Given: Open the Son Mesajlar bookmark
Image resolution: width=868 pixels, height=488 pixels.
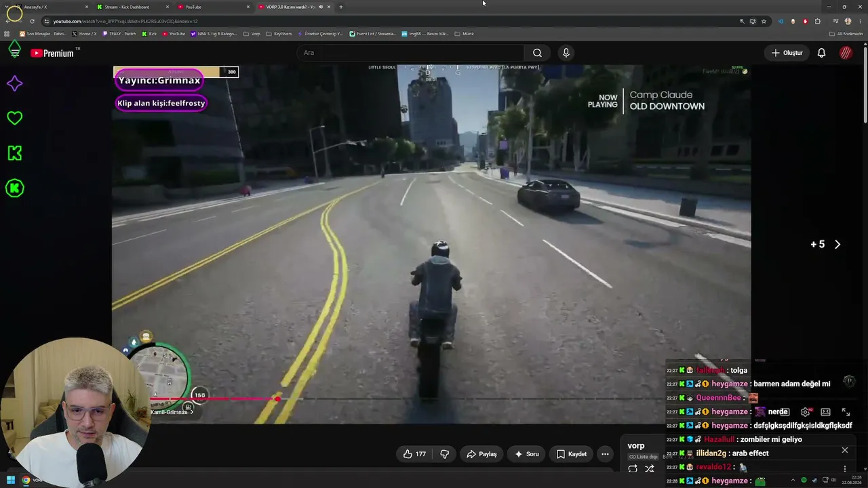Looking at the screenshot, I should [43, 34].
